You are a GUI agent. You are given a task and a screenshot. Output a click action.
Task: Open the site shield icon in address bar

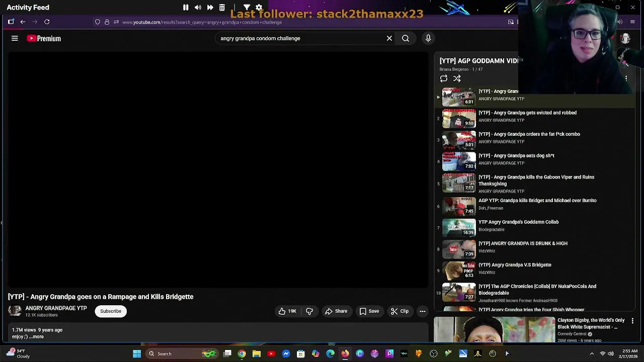coord(98,22)
